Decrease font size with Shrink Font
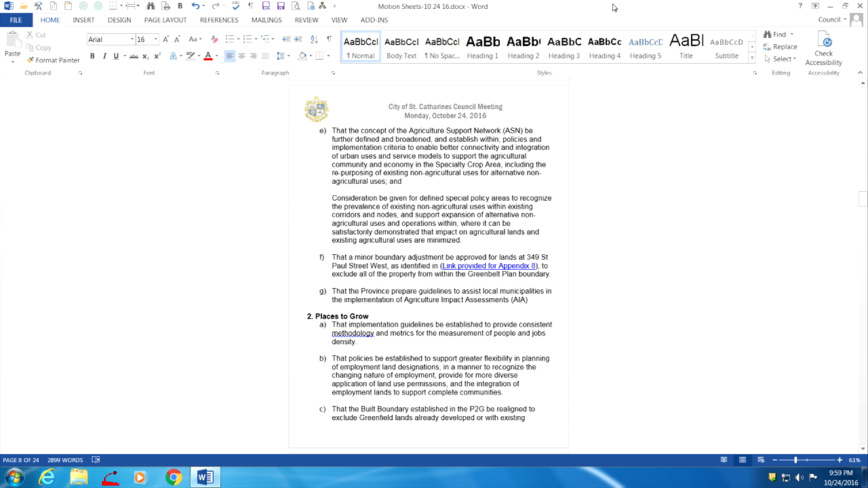The image size is (868, 488). [177, 39]
